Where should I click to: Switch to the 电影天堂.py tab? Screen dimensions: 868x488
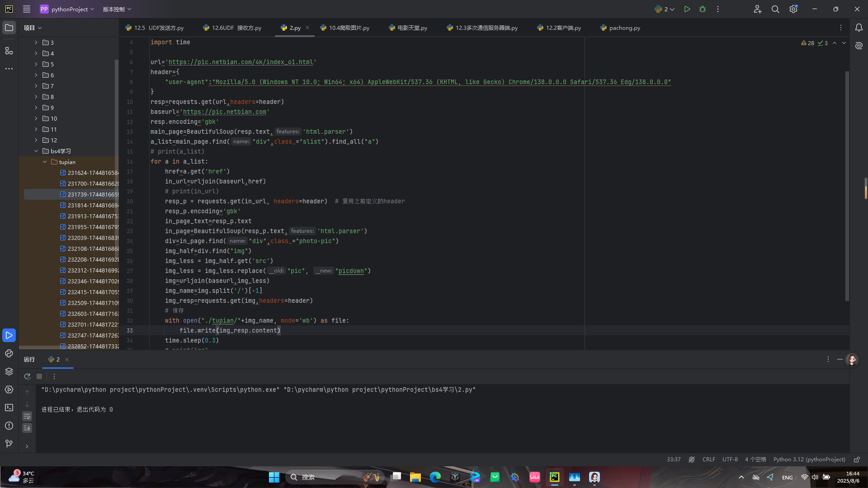[411, 28]
